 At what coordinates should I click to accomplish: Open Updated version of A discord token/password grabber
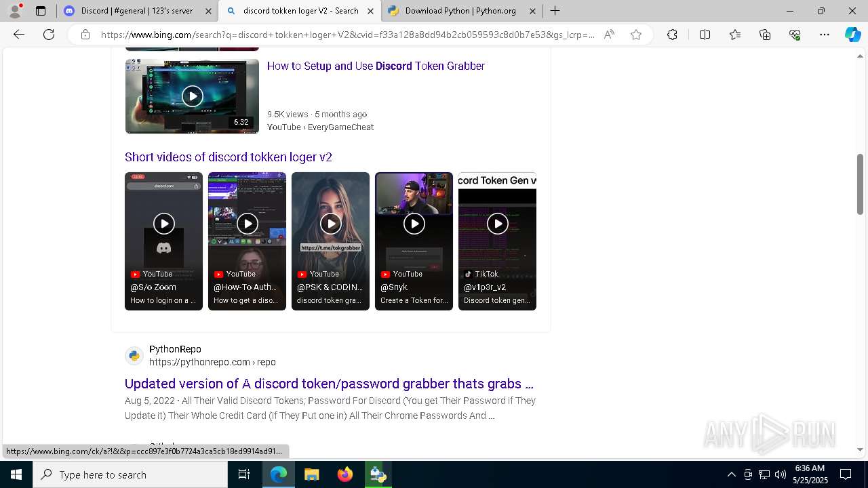point(329,384)
